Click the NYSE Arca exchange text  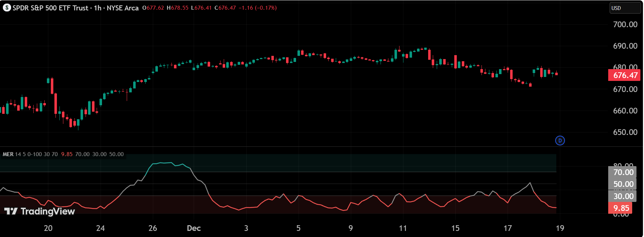122,8
